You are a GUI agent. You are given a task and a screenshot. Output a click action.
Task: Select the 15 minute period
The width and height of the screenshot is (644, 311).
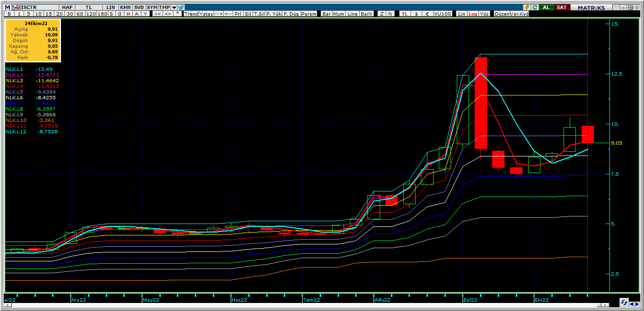click(x=48, y=14)
